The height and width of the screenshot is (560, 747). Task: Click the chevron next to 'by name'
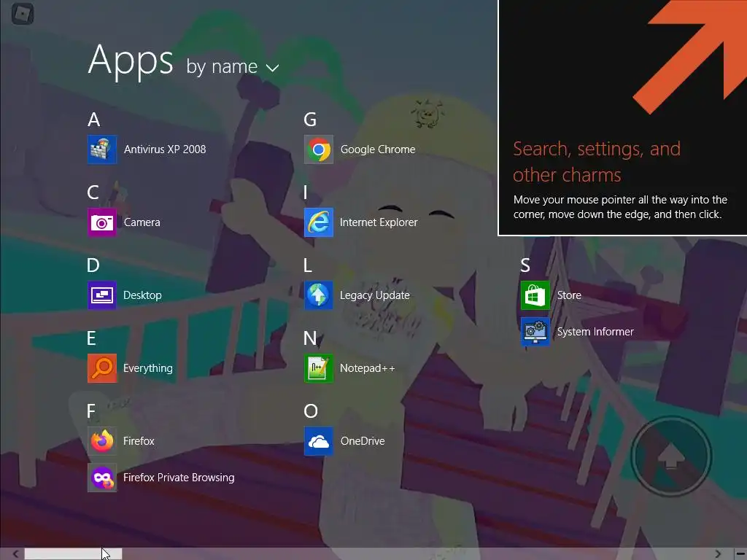pyautogui.click(x=272, y=68)
